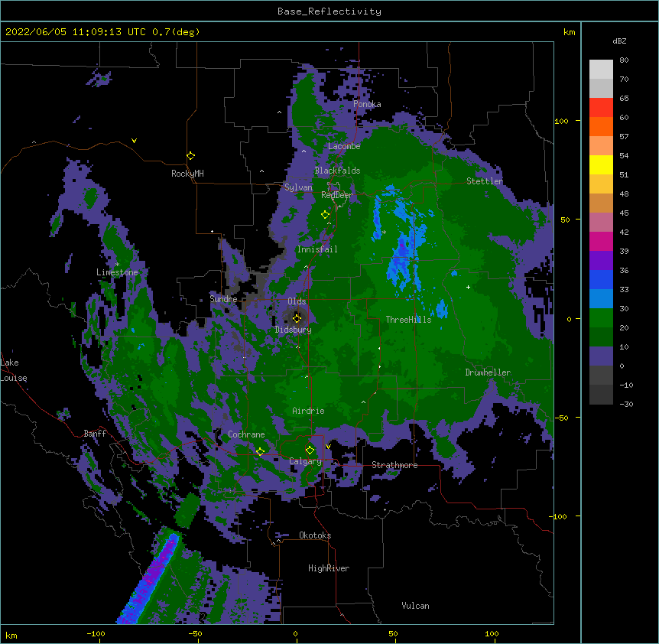Click the RedDeer city label
Screen dimensions: 659x644
point(336,195)
